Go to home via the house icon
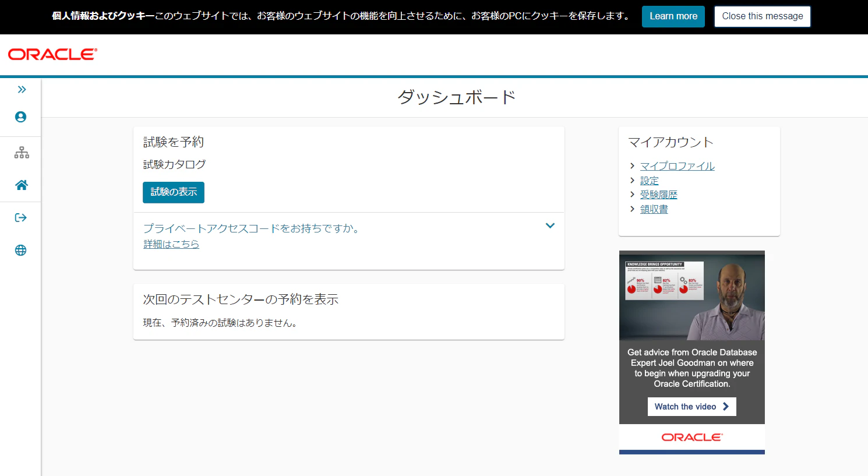The height and width of the screenshot is (476, 868). 22,185
